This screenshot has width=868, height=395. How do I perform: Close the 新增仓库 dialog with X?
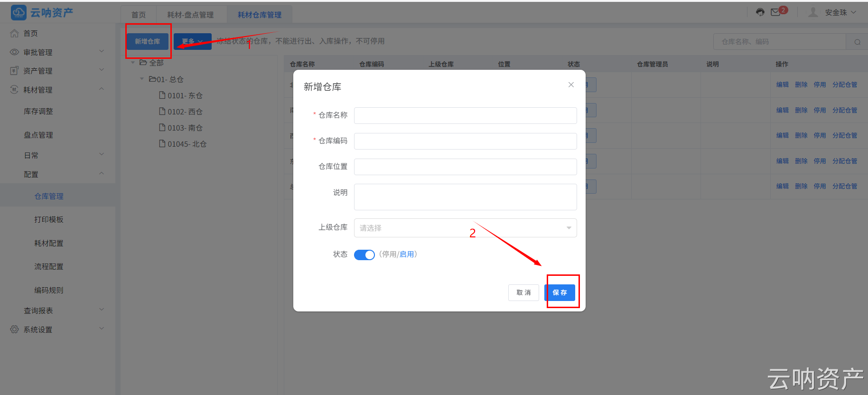click(x=571, y=85)
